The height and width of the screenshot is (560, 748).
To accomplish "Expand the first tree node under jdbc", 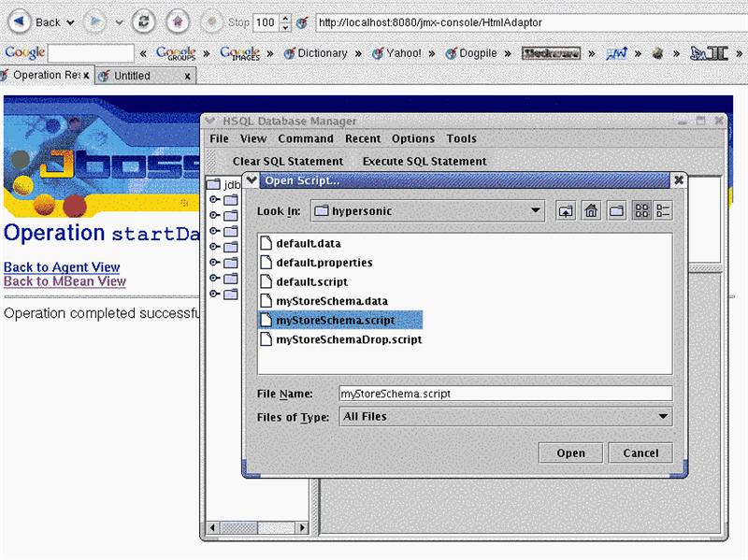I will click(x=214, y=199).
